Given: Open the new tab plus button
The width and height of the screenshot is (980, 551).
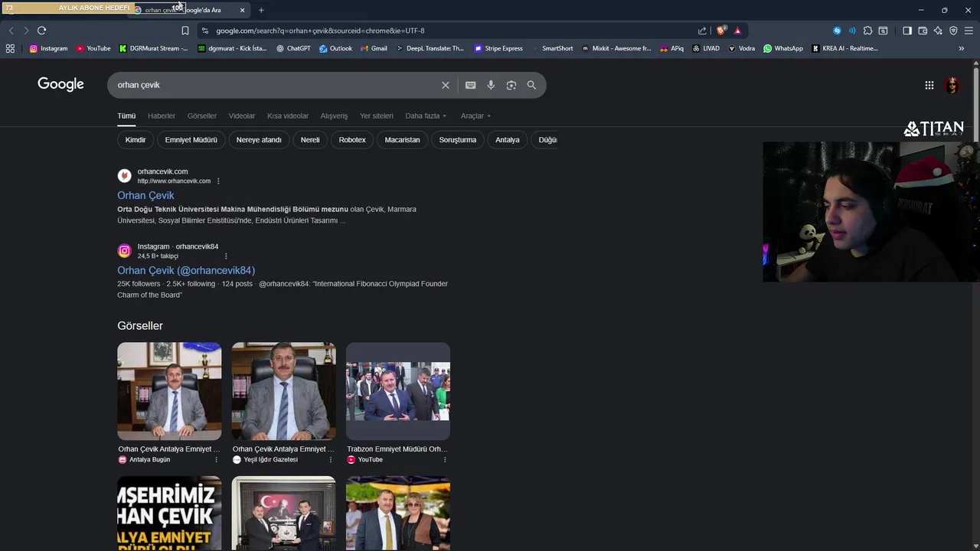Looking at the screenshot, I should point(261,10).
